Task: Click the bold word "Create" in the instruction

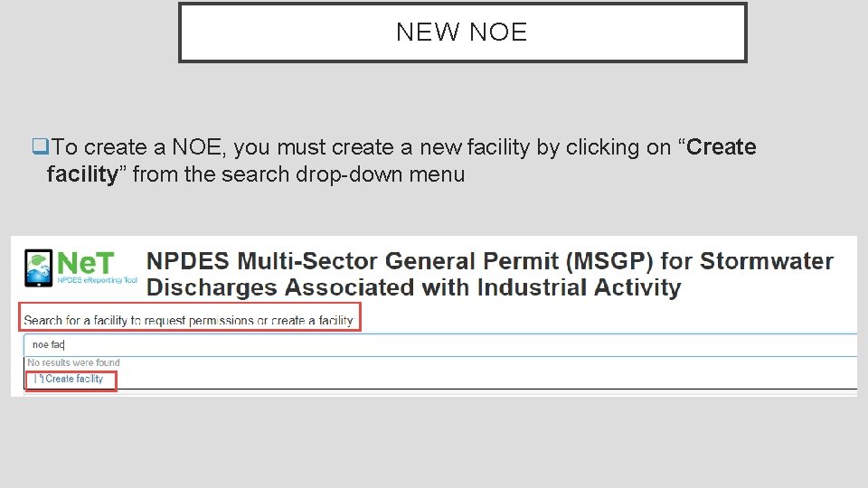Action: click(721, 147)
